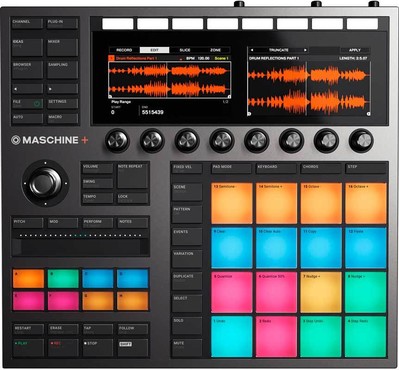Click APPLY on the right display

(355, 50)
